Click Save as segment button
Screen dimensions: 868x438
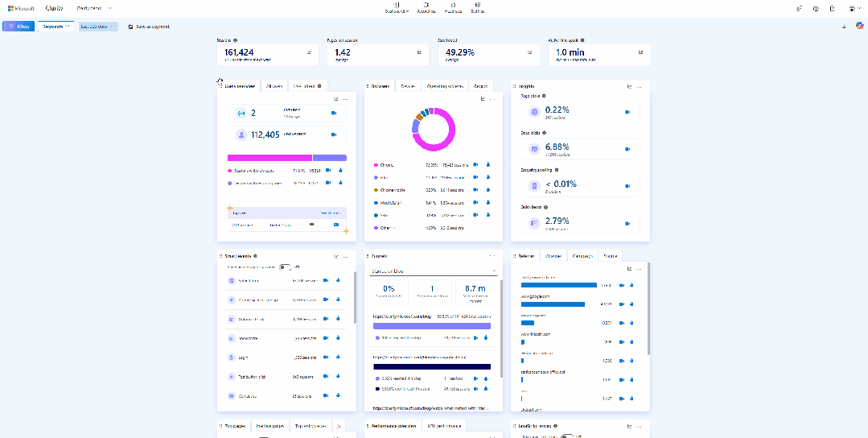(149, 27)
